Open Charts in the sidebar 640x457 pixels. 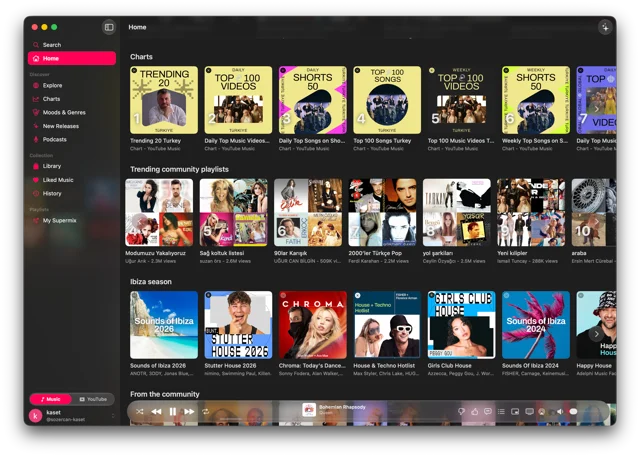(x=72, y=99)
